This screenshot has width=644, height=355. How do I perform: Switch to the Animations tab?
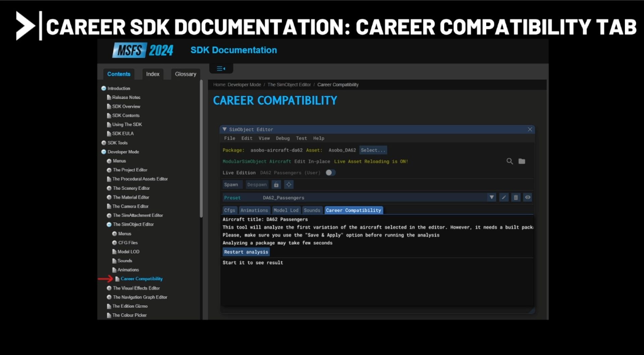[x=254, y=210]
